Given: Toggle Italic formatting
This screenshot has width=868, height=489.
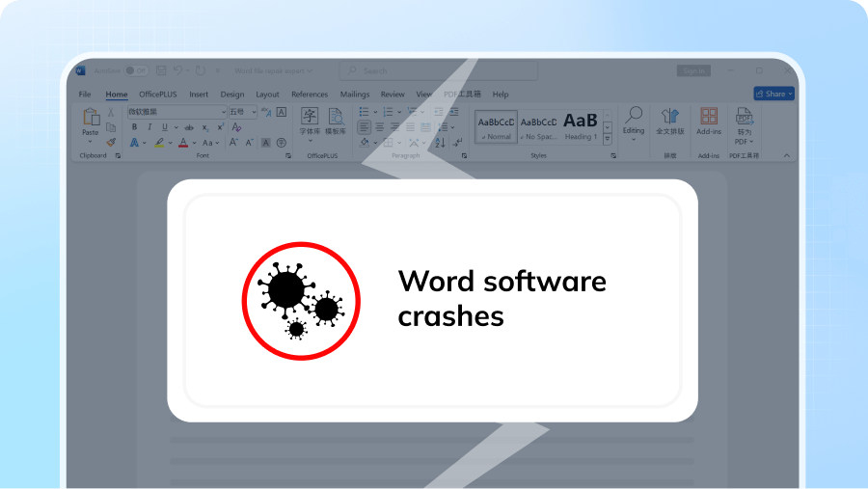Looking at the screenshot, I should 149,127.
